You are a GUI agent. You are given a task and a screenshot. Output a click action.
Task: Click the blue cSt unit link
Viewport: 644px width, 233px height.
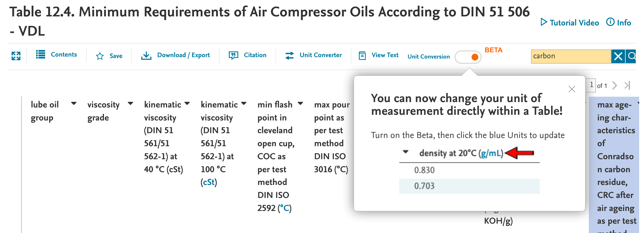[x=209, y=182]
